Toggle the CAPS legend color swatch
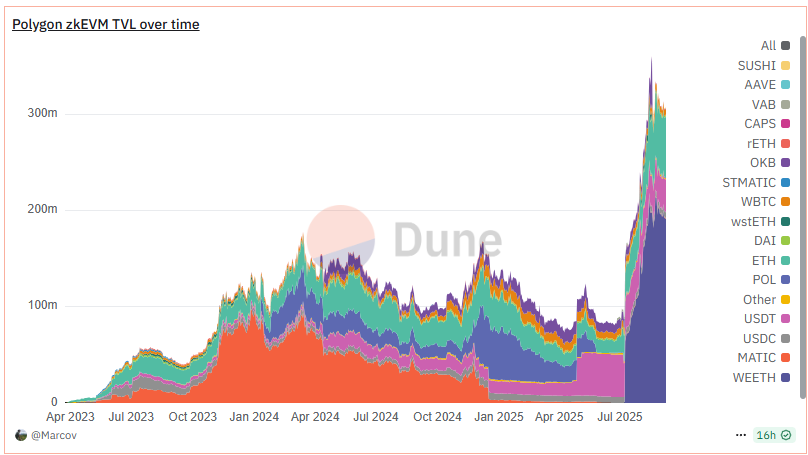This screenshot has width=808, height=455. click(785, 124)
